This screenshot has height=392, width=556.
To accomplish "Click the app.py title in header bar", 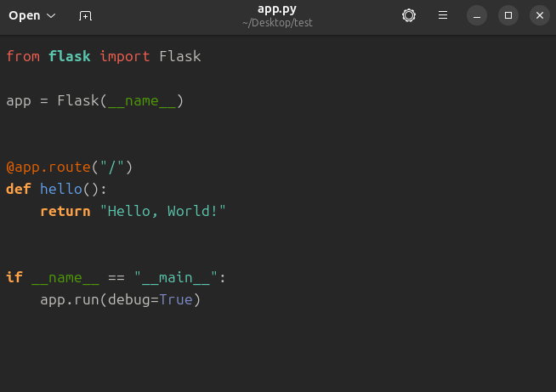I will coord(277,9).
